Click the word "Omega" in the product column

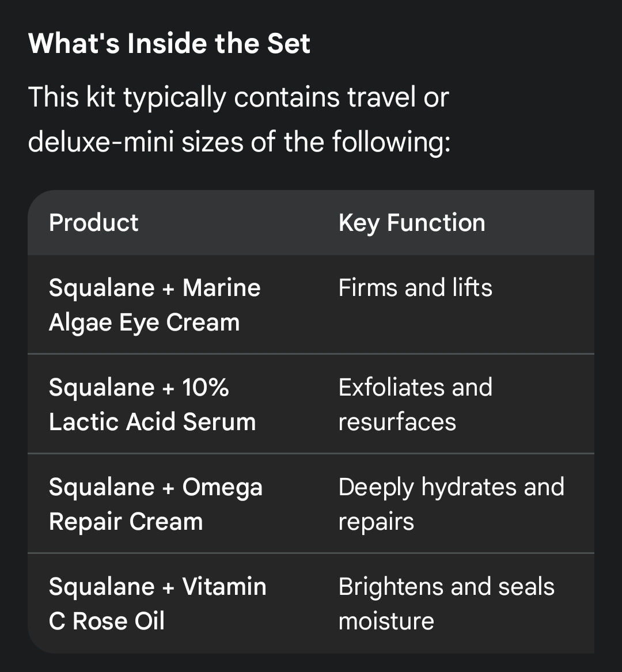coord(222,487)
